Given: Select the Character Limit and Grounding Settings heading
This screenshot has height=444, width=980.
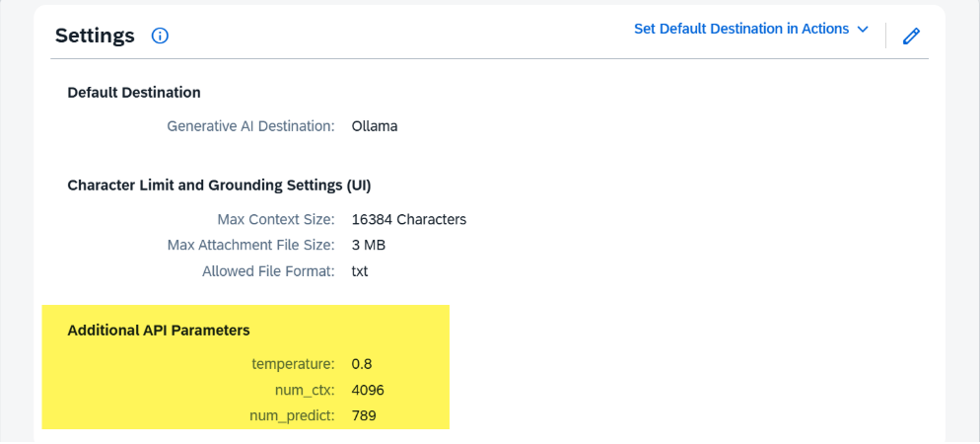Looking at the screenshot, I should (x=219, y=185).
